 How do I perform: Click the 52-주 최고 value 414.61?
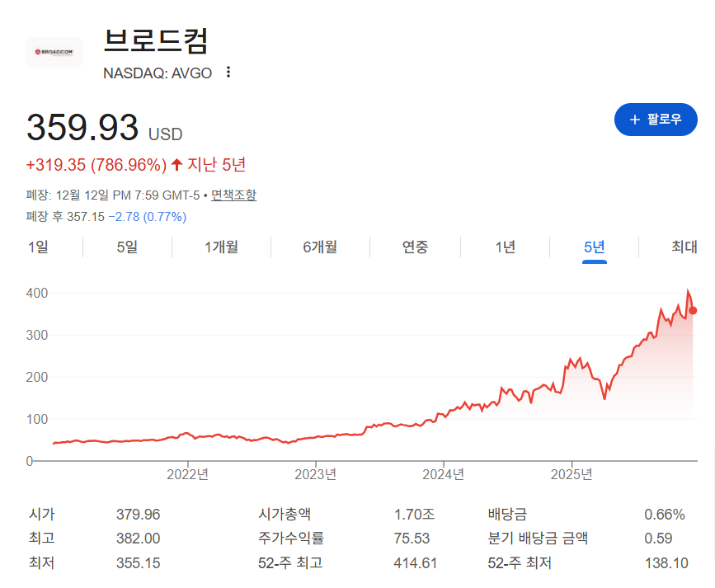(x=415, y=563)
